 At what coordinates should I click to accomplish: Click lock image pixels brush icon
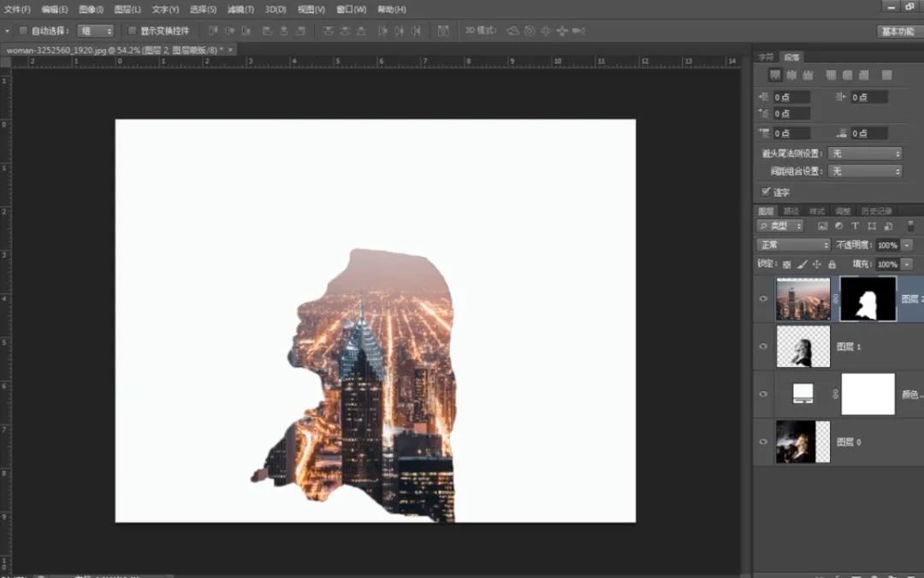click(802, 264)
